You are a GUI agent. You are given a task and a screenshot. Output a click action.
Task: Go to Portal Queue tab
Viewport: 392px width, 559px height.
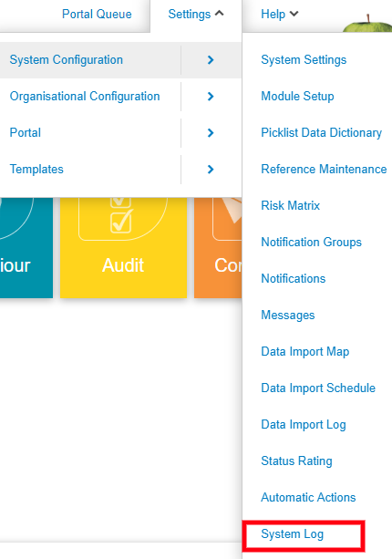[97, 15]
